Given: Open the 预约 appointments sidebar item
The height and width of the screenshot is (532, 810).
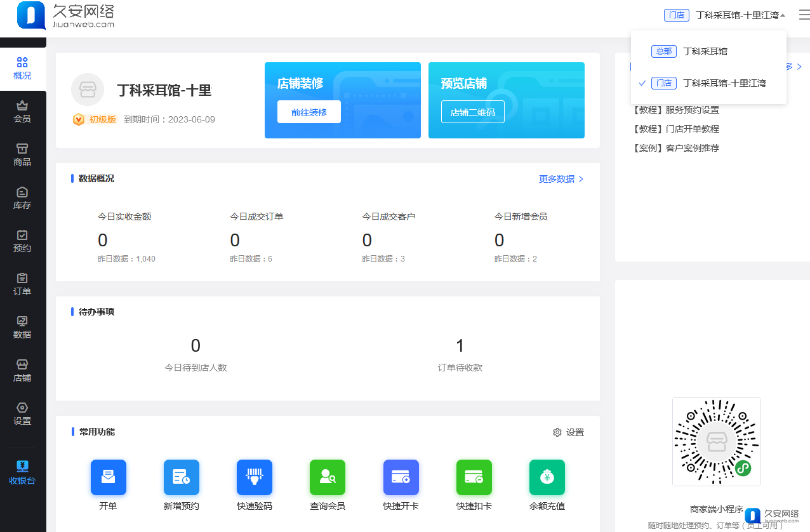Looking at the screenshot, I should point(22,241).
